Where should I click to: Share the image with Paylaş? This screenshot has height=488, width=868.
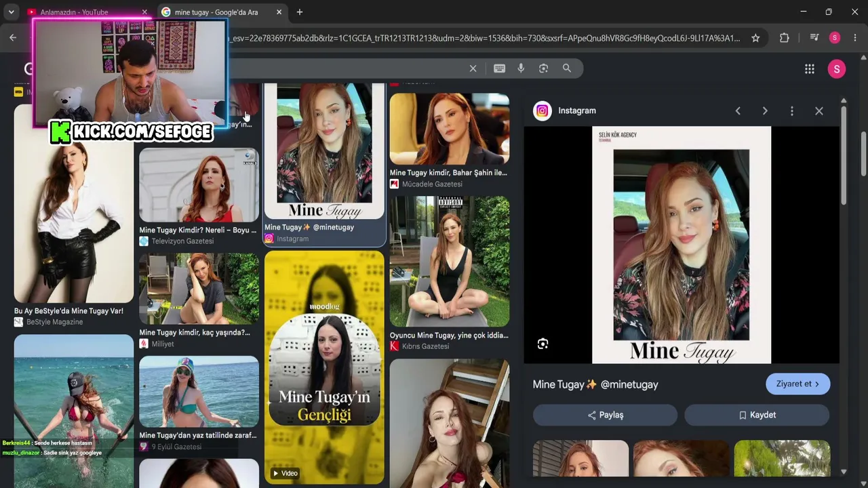coord(605,415)
